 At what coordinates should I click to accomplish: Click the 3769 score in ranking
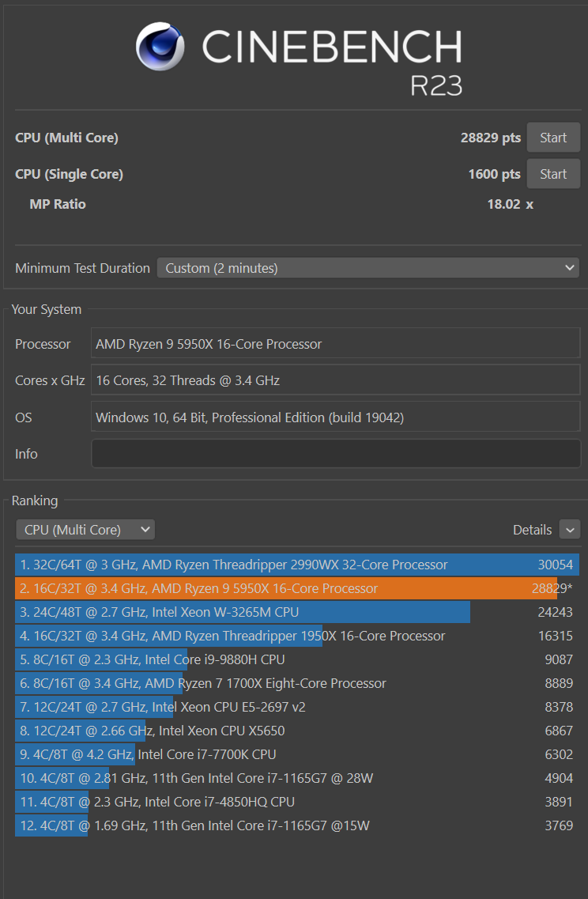coord(558,825)
